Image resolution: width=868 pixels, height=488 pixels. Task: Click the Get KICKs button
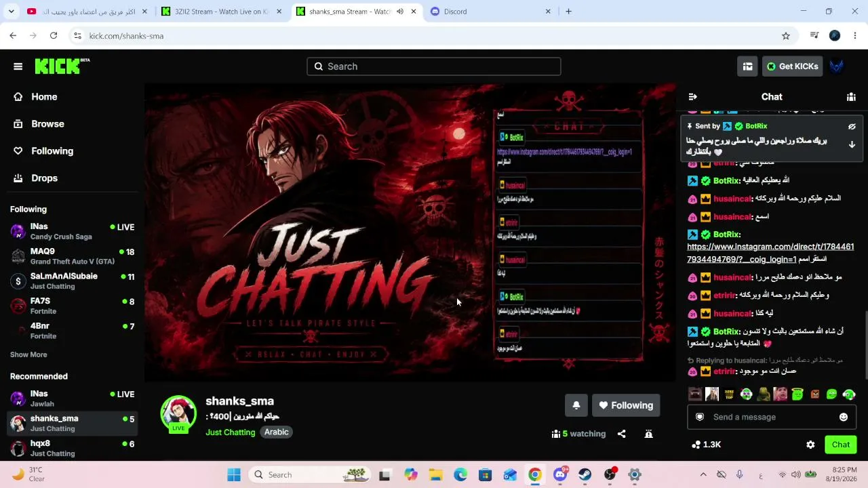pyautogui.click(x=792, y=66)
